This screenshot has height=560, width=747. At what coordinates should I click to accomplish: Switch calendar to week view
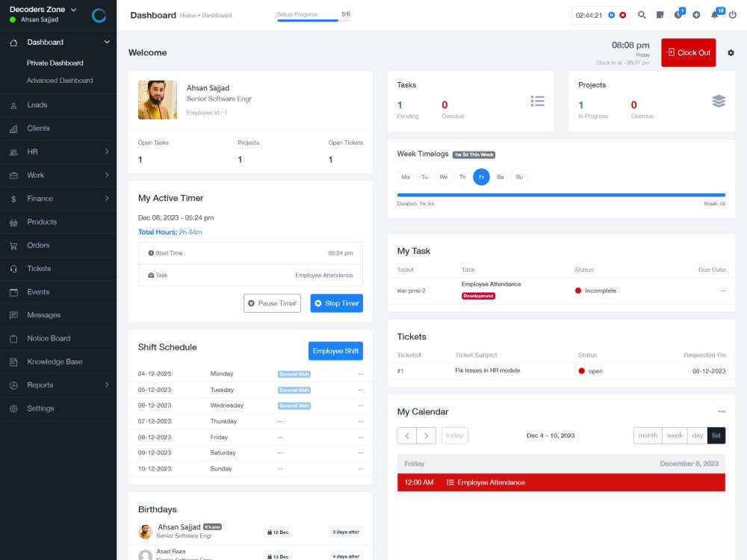(x=675, y=436)
